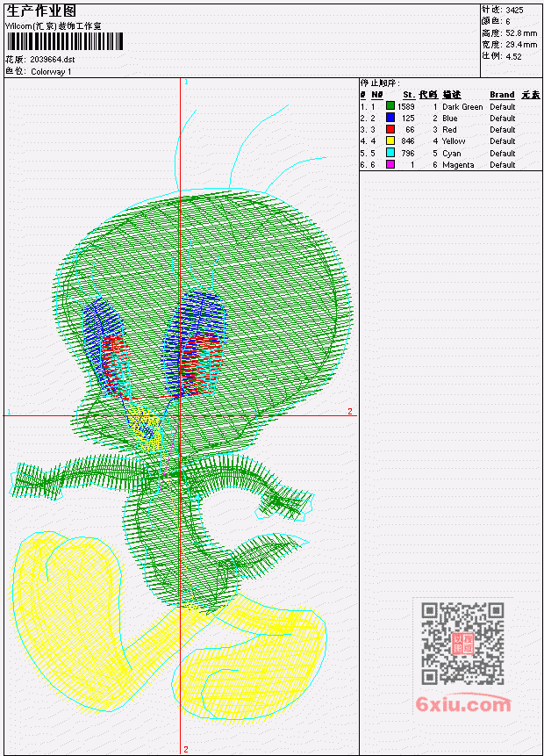Click the red '2' marker below the vertical axis

186,749
